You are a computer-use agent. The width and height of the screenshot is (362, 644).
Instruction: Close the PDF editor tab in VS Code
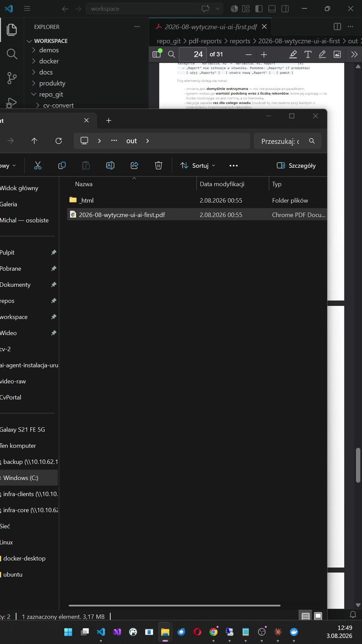click(264, 27)
